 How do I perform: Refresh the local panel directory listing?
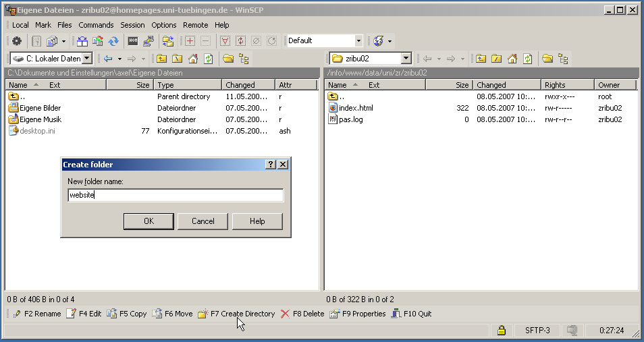(208, 59)
